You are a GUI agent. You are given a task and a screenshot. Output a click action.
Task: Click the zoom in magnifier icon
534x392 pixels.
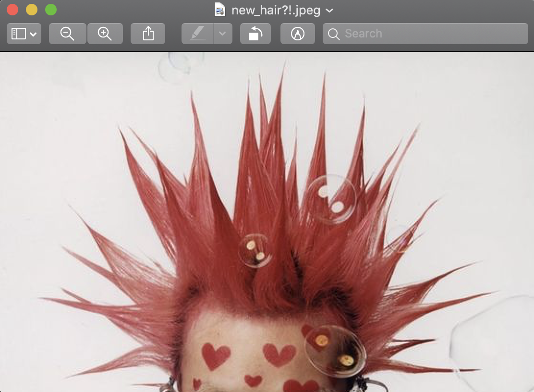[x=105, y=34]
